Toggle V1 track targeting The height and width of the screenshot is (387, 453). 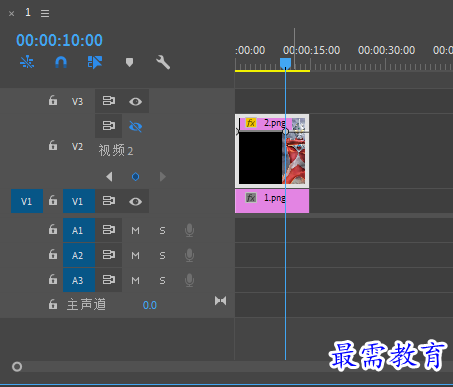click(x=79, y=201)
